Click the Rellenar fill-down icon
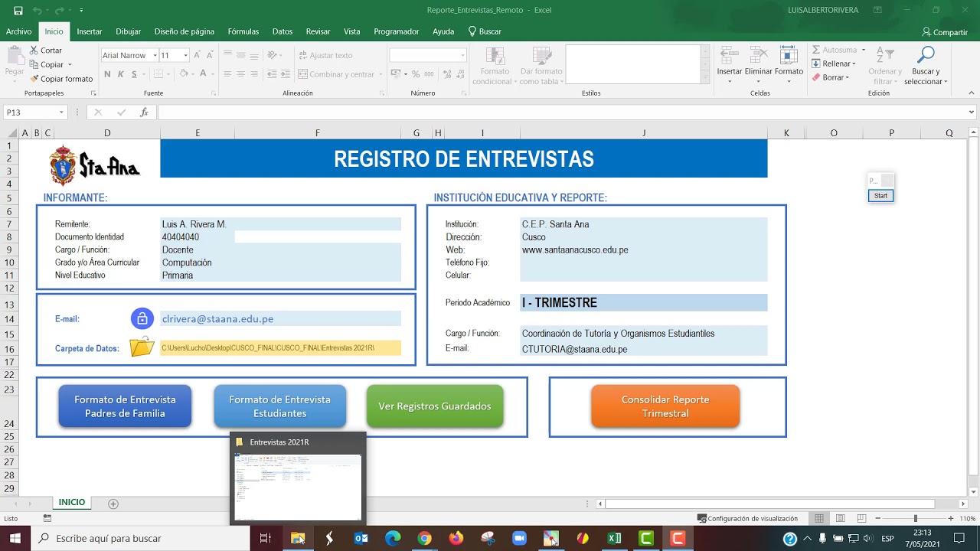 [816, 64]
